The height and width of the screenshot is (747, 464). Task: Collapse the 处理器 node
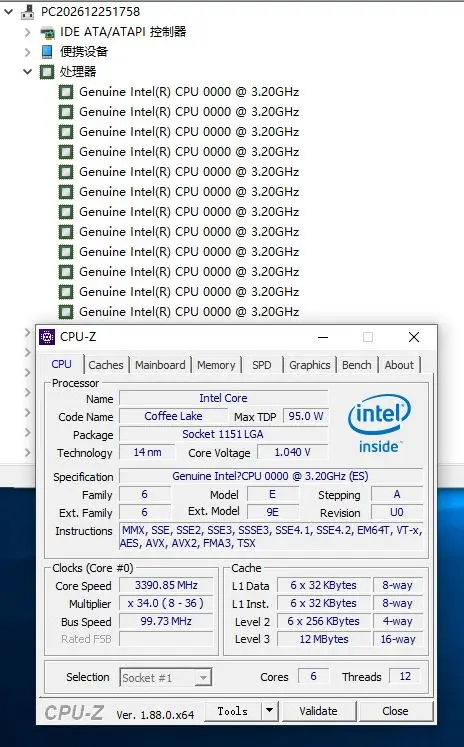[28, 72]
